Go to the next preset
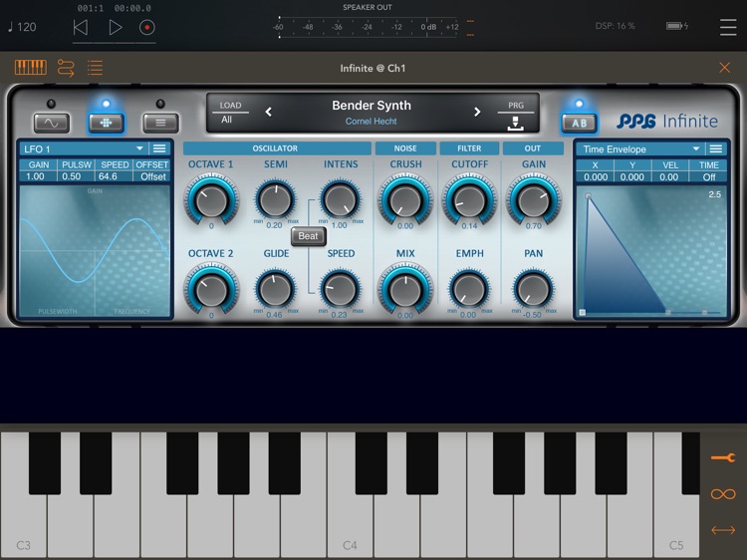This screenshot has width=747, height=560. (477, 112)
